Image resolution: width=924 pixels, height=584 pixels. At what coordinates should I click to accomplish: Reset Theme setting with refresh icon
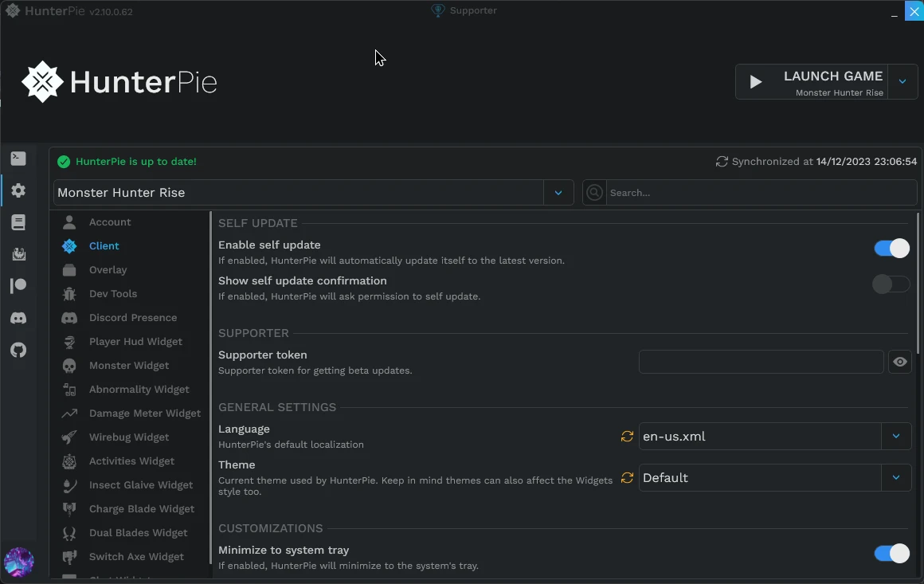(x=628, y=478)
